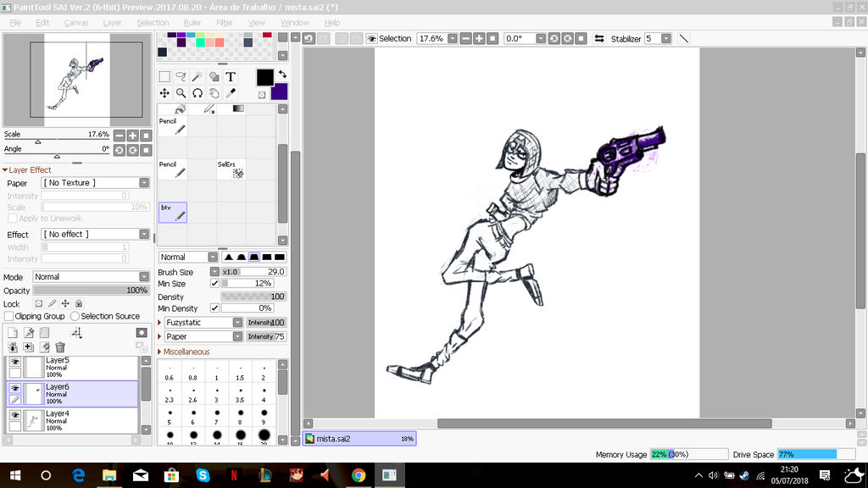Screen dimensions: 868x488
Task: Collapse the Layer Effect section
Action: pos(6,169)
